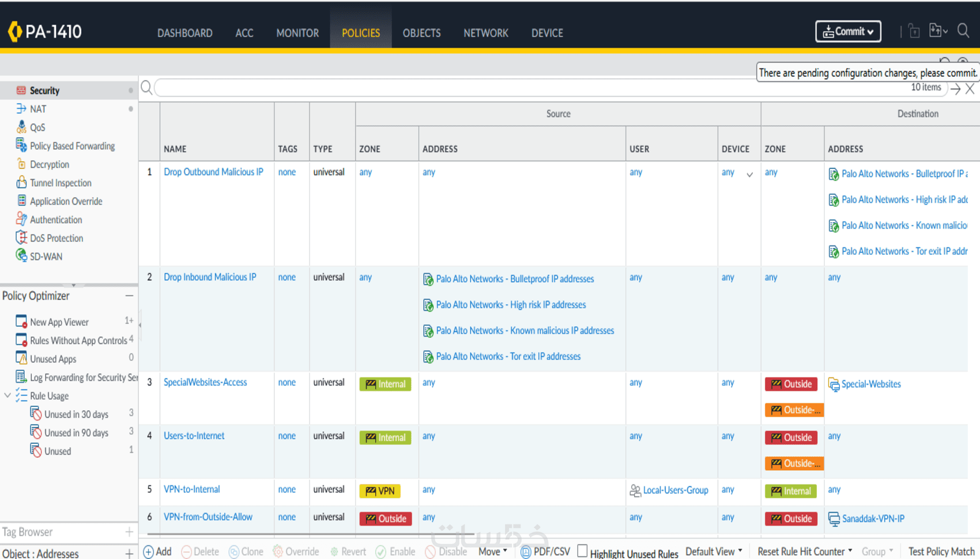Collapse the Policy Optimizer panel
Image resolution: width=980 pixels, height=559 pixels.
[129, 296]
